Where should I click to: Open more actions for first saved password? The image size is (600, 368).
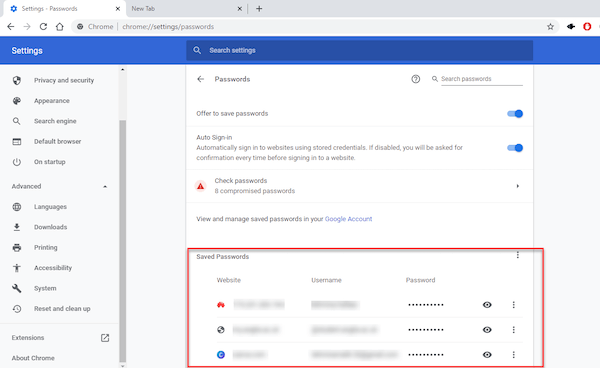point(514,305)
